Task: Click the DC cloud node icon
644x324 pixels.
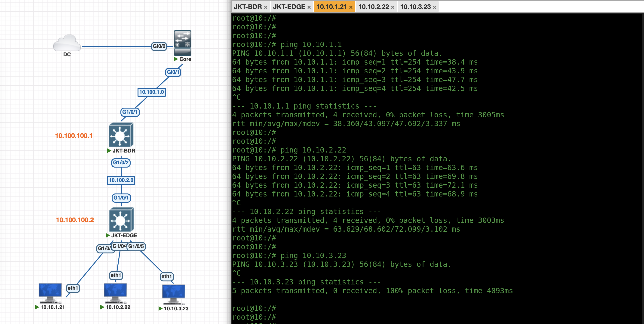Action: [67, 43]
